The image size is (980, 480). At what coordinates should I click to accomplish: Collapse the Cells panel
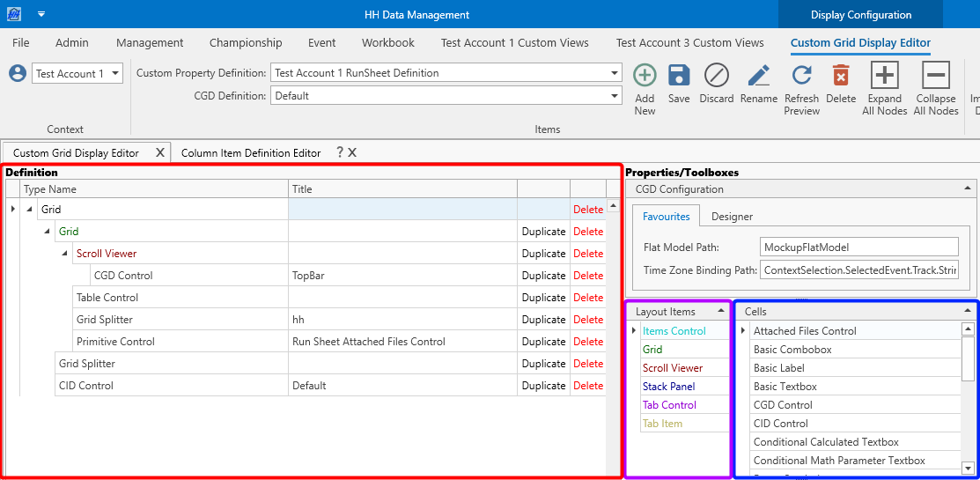969,311
